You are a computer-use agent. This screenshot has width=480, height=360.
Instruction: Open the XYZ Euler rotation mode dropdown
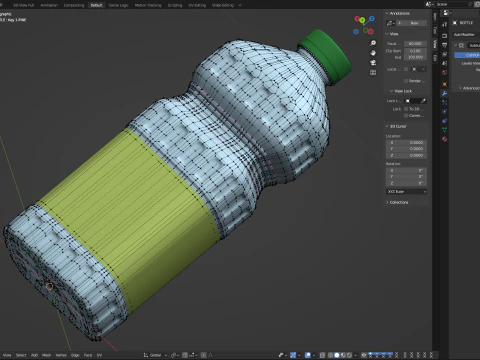406,192
